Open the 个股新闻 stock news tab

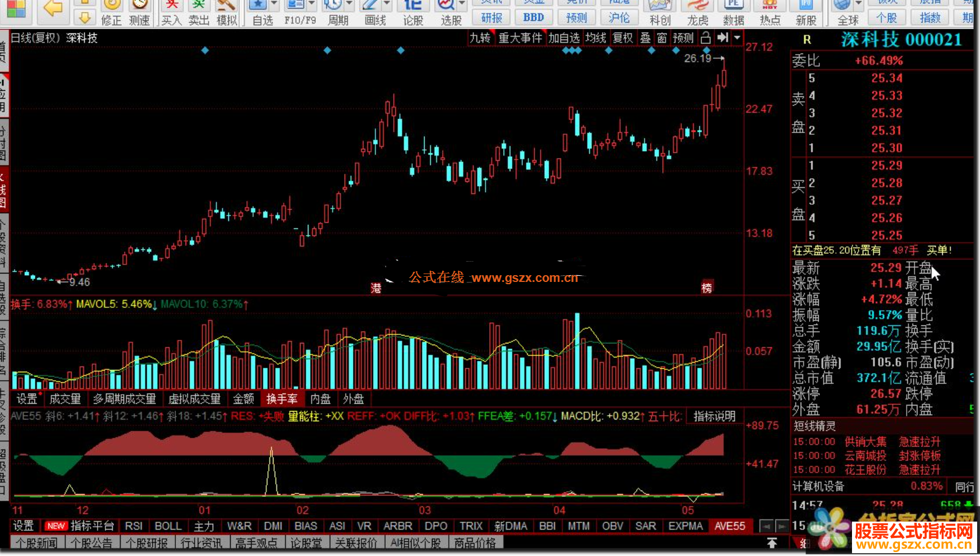pyautogui.click(x=36, y=542)
